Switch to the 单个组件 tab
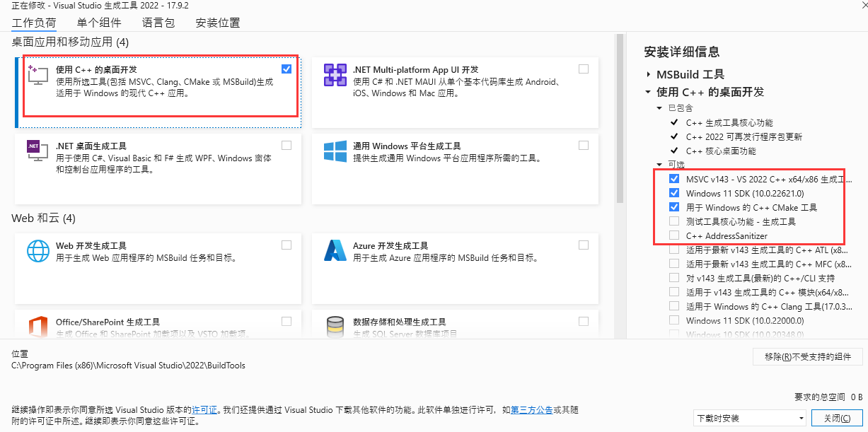The height and width of the screenshot is (432, 868). [98, 23]
